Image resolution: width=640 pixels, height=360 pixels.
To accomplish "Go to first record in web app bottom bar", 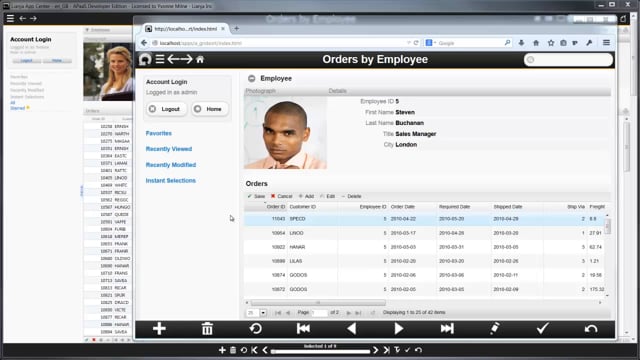I will tap(303, 329).
